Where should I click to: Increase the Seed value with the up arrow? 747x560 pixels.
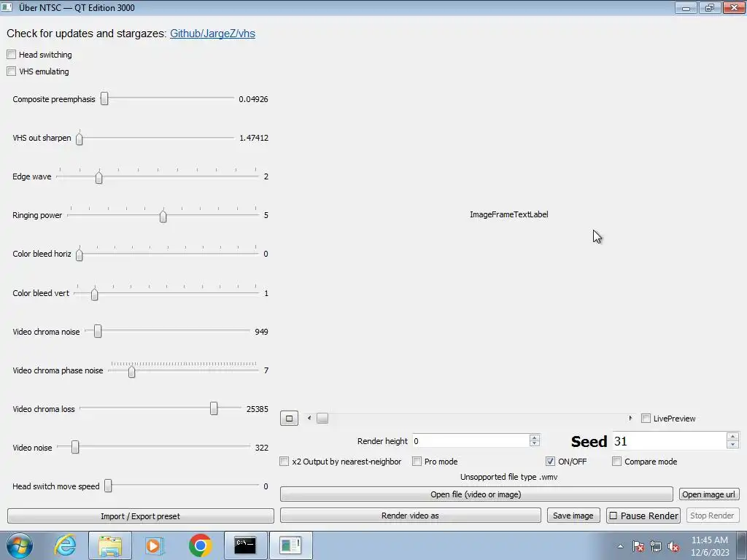click(x=732, y=437)
